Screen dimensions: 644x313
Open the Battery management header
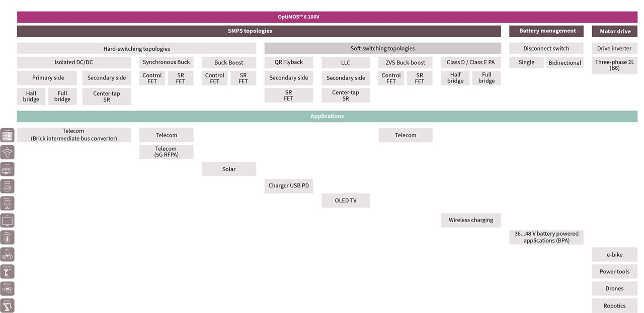point(546,31)
